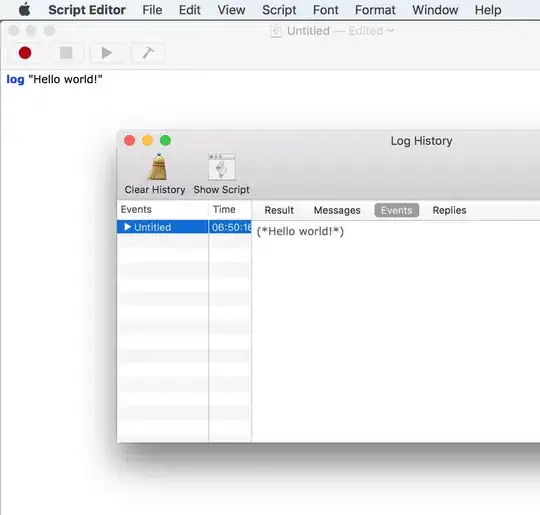The width and height of the screenshot is (540, 515).
Task: Open the Edited title dropdown chevron
Action: [391, 31]
